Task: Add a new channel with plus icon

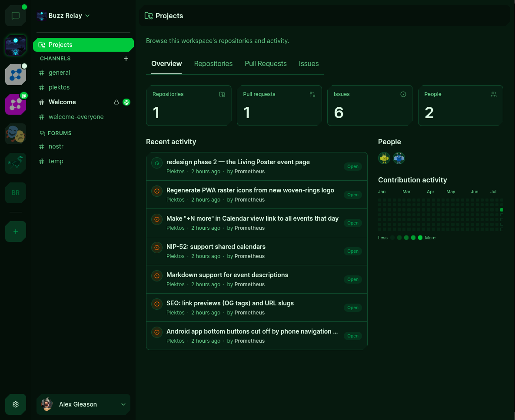Action: [x=126, y=58]
